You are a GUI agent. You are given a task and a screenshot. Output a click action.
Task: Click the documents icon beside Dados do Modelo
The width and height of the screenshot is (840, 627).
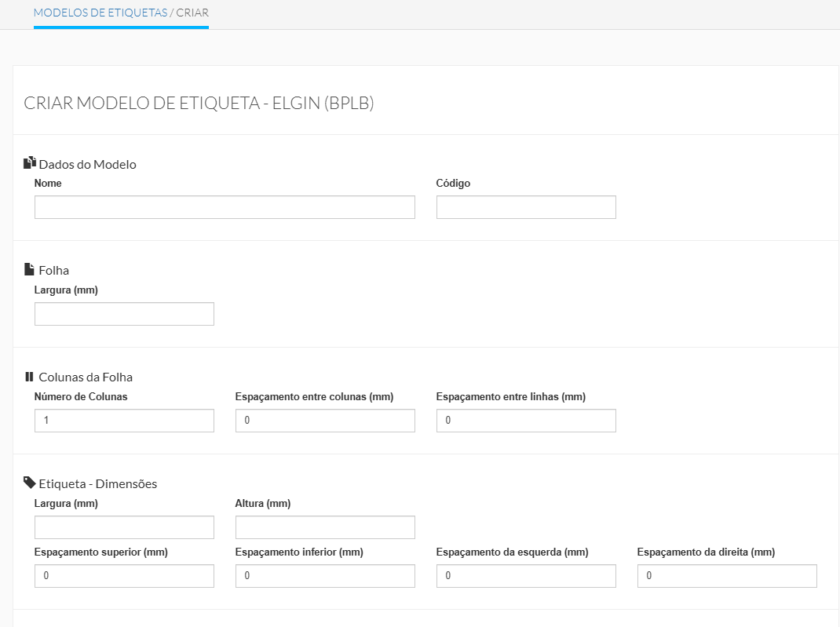30,163
